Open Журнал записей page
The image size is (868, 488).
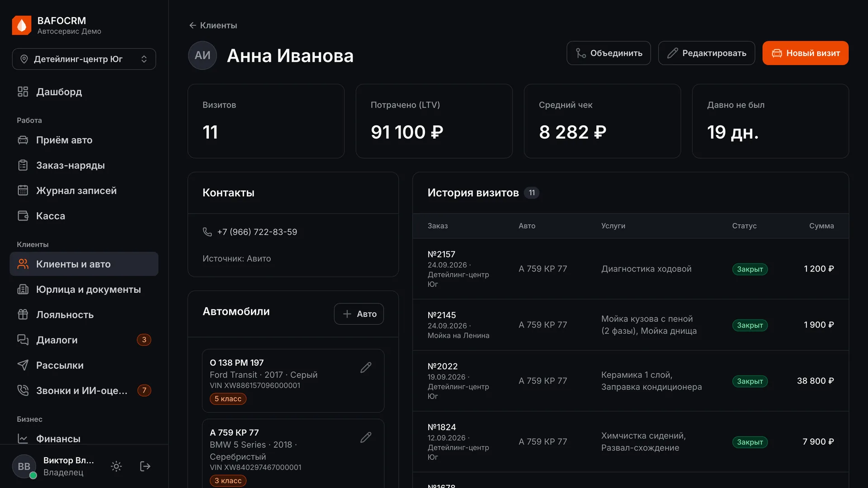[x=84, y=191]
